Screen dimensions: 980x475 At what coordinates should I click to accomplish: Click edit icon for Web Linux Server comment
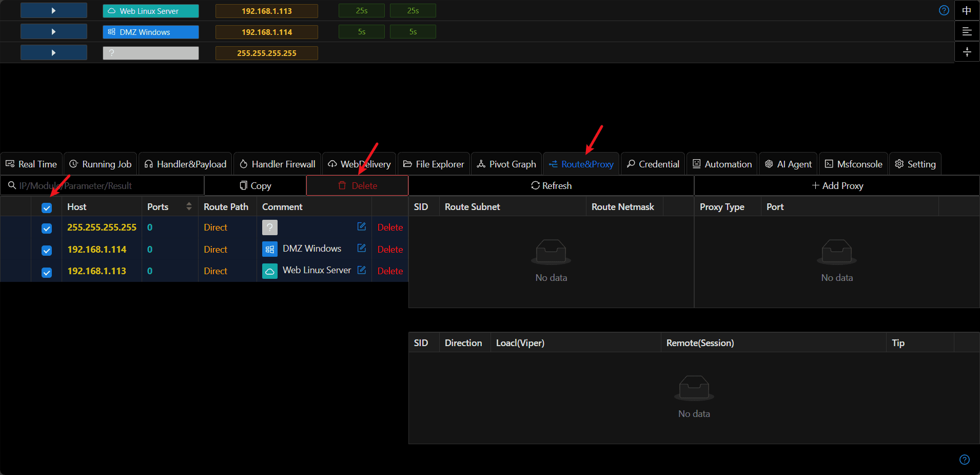(361, 270)
